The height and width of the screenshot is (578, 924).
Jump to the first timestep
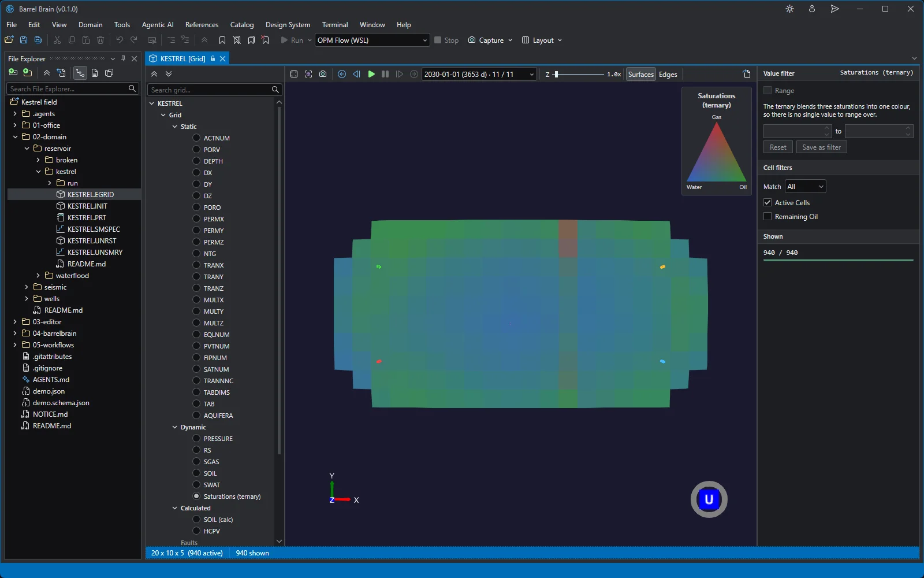coord(342,74)
